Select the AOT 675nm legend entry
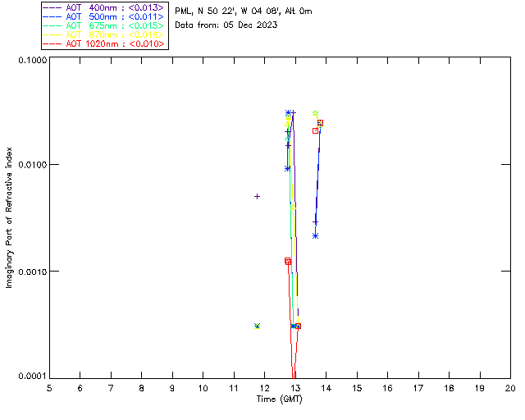Screen dimensions: 525x420 [x=104, y=25]
